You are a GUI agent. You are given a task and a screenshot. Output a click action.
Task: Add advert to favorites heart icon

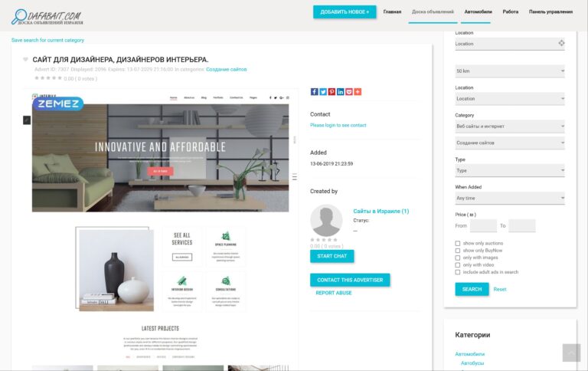(25, 59)
